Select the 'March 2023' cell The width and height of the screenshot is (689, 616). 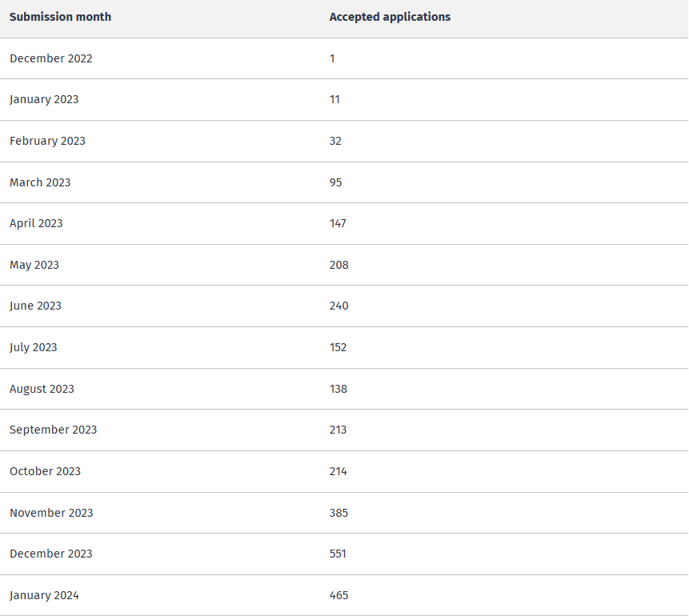40,182
